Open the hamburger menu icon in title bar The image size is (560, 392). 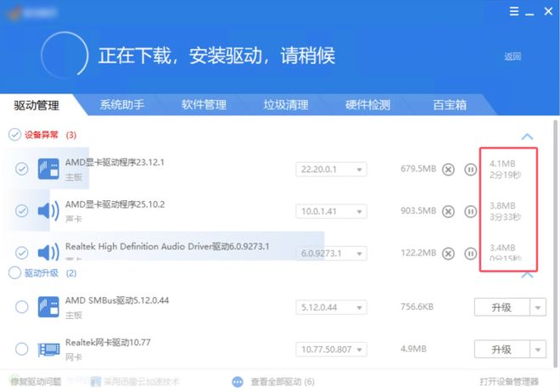click(514, 11)
